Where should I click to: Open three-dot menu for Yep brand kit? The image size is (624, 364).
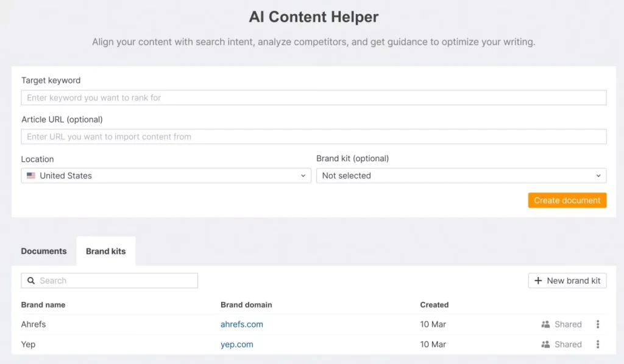598,345
